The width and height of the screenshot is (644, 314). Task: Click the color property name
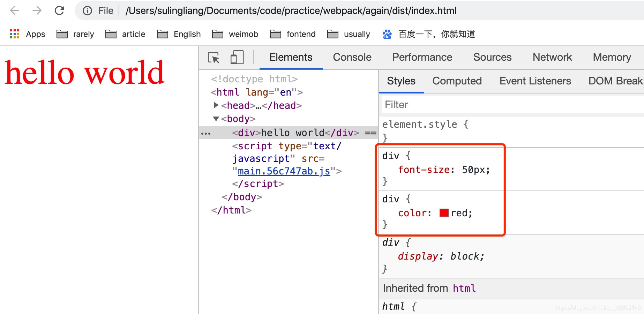412,213
